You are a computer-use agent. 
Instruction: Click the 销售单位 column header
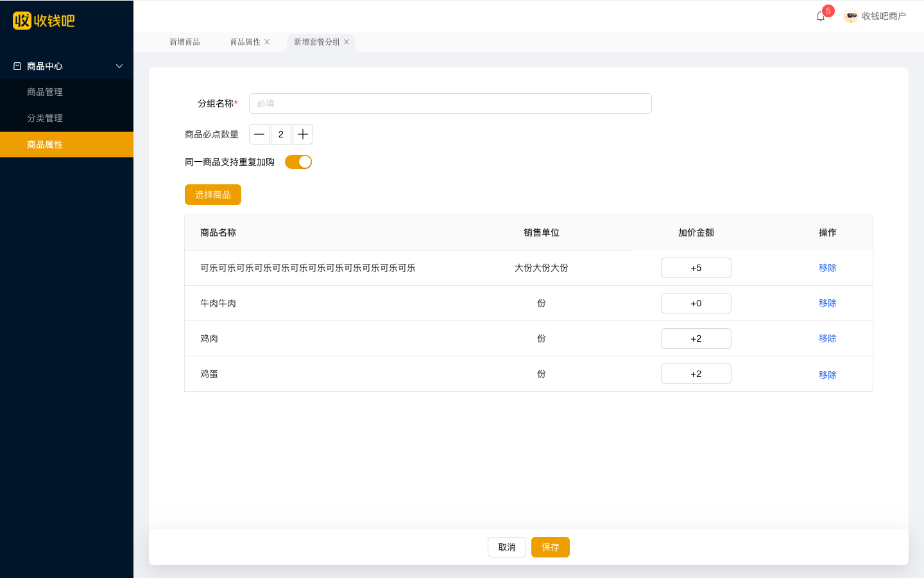[x=542, y=232]
